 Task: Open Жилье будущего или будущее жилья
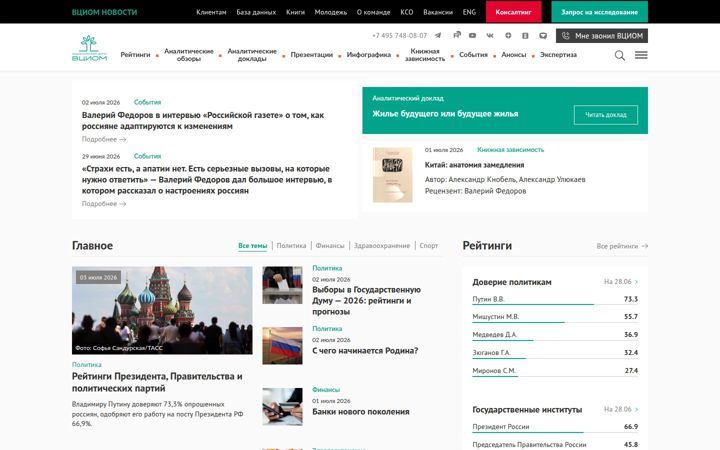[445, 114]
